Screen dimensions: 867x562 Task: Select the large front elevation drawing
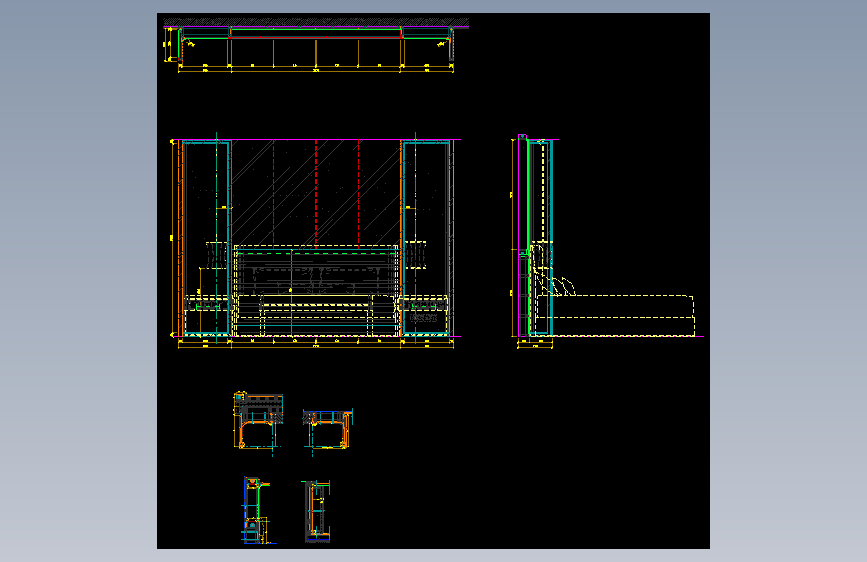(315, 241)
